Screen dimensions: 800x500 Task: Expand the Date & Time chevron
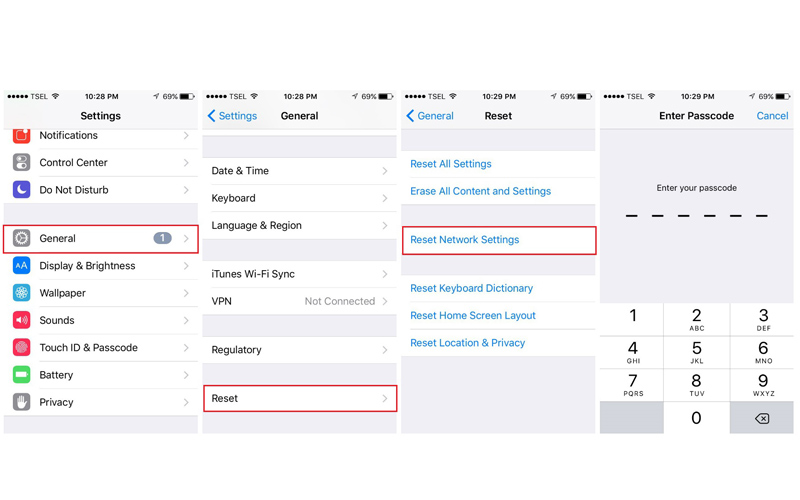[385, 171]
